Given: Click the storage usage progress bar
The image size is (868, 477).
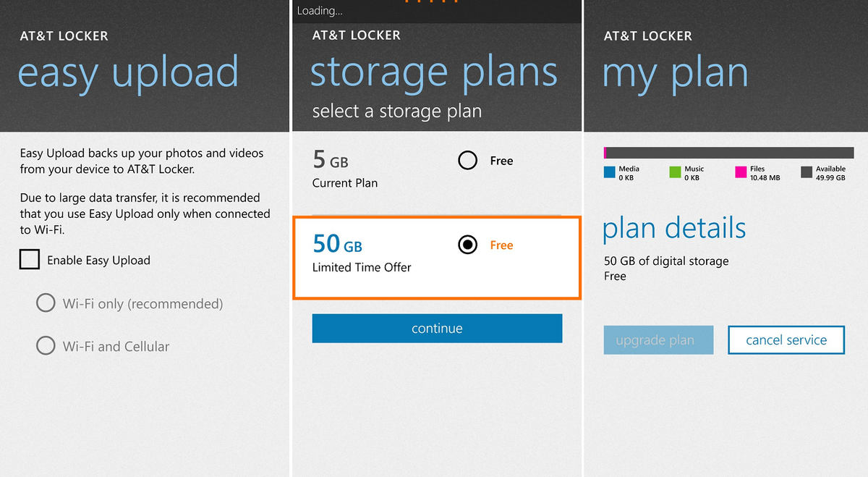Looking at the screenshot, I should (x=727, y=151).
